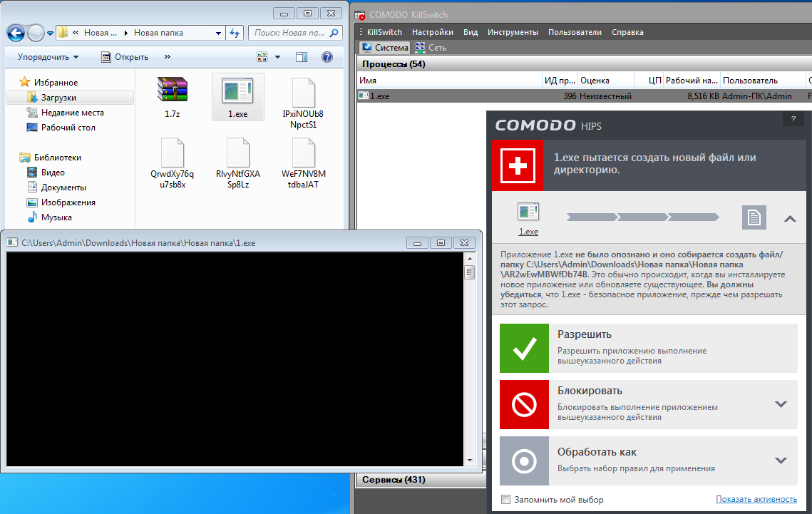Select the RlvyNtfGXASp8Lz file
The image size is (812, 514).
point(237,163)
